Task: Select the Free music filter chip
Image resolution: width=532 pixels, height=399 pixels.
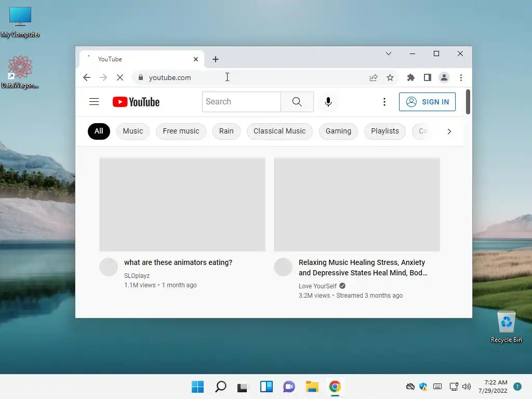Action: coord(181,131)
